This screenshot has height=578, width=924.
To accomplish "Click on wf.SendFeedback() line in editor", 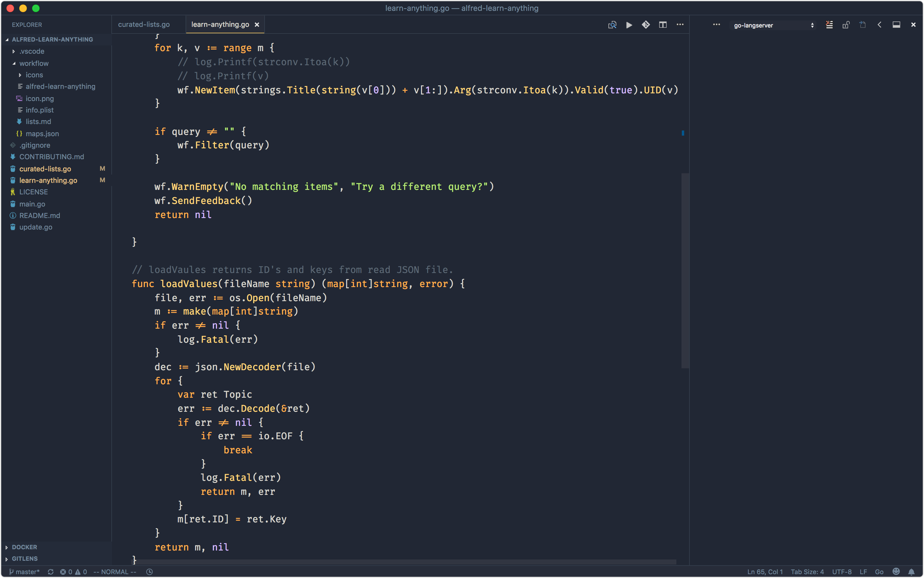I will tap(203, 201).
